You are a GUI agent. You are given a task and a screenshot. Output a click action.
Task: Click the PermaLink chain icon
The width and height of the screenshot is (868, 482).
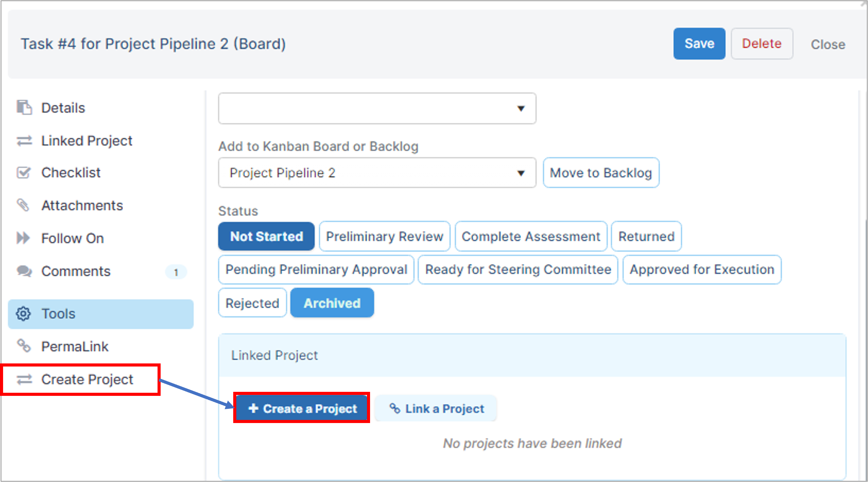[24, 346]
